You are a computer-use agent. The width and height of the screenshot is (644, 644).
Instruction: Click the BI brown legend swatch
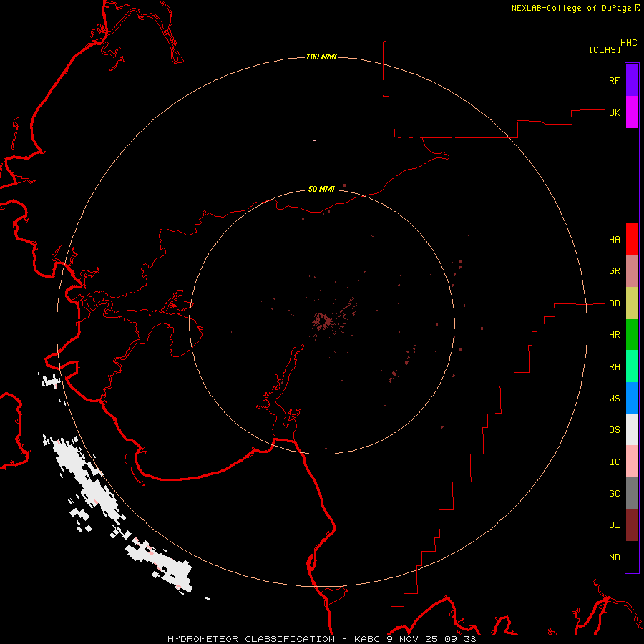click(x=632, y=525)
